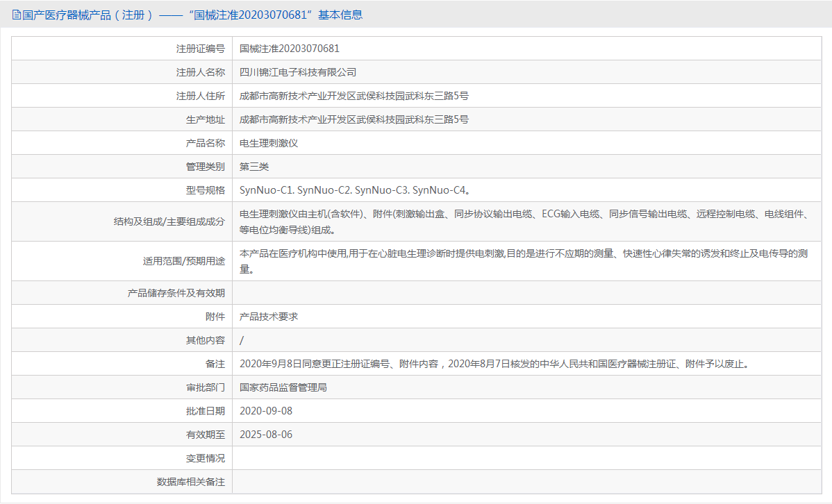Click the label 结构及组成/主要组成成分
The height and width of the screenshot is (504, 832).
169,221
